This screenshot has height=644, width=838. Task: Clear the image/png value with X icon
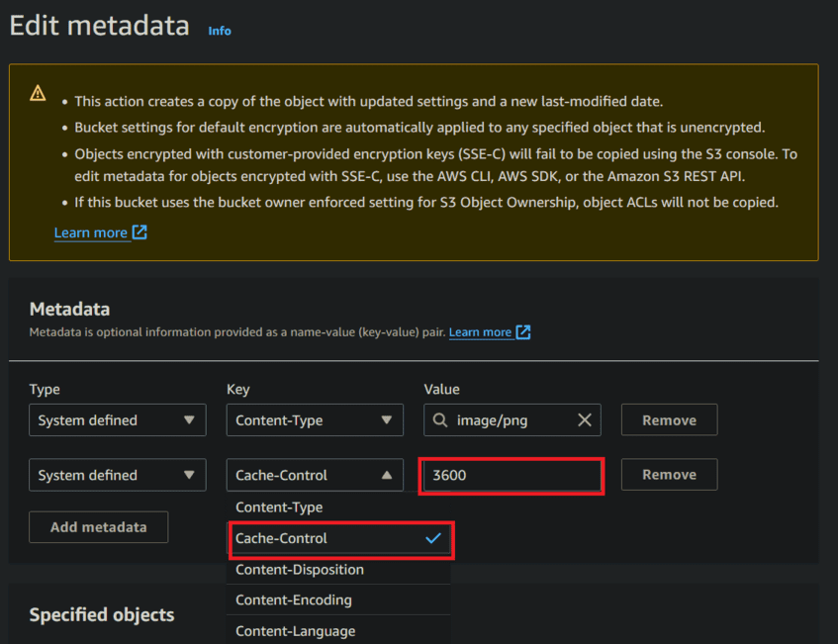point(584,420)
